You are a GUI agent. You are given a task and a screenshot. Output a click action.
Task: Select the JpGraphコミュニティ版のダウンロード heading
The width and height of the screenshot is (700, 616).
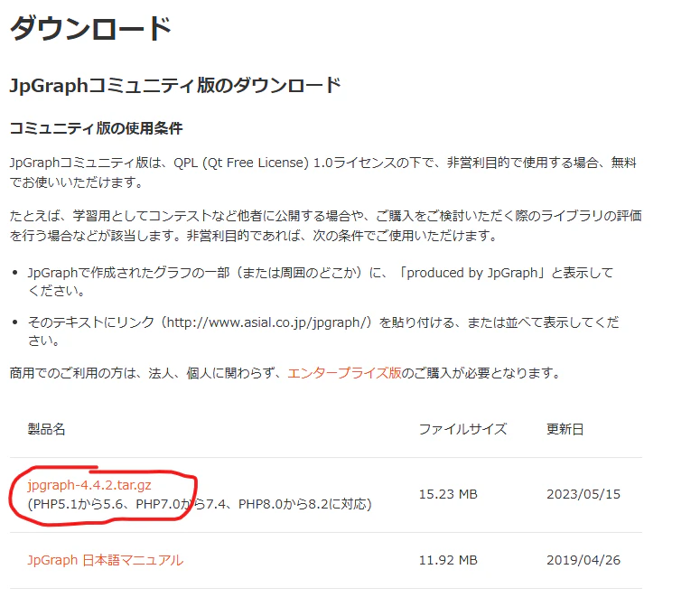[x=175, y=85]
